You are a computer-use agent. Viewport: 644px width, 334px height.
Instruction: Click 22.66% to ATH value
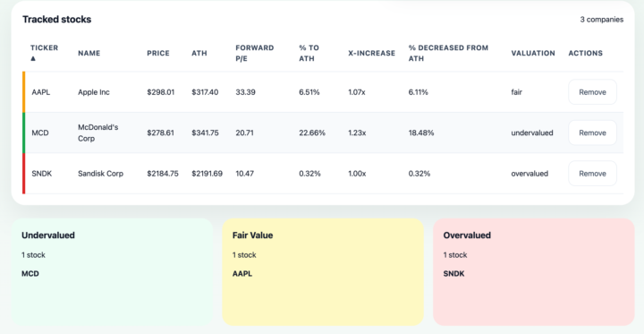tap(312, 133)
